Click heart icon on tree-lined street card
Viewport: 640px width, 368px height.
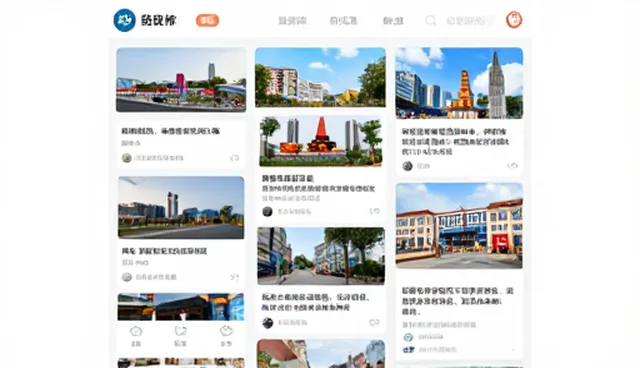point(374,323)
